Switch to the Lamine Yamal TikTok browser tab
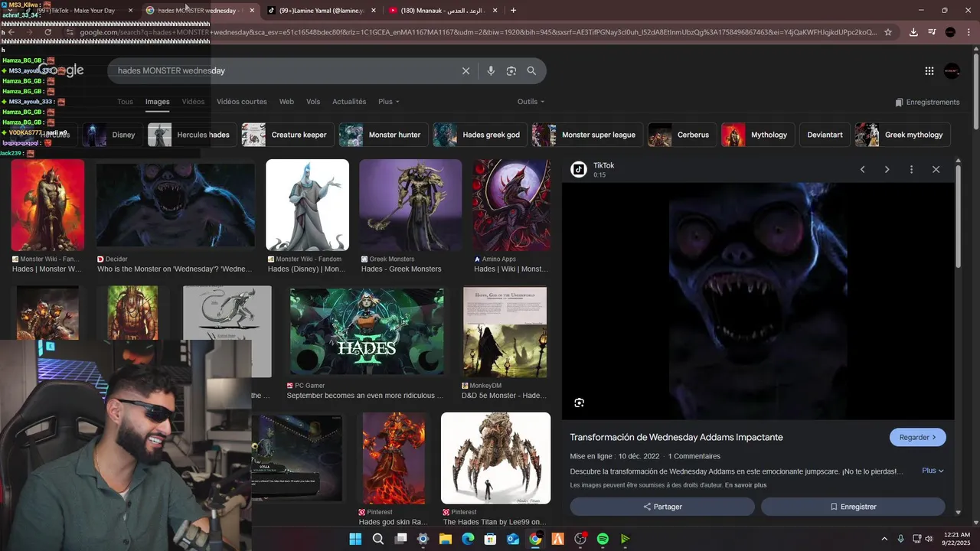The width and height of the screenshot is (980, 551). click(320, 11)
